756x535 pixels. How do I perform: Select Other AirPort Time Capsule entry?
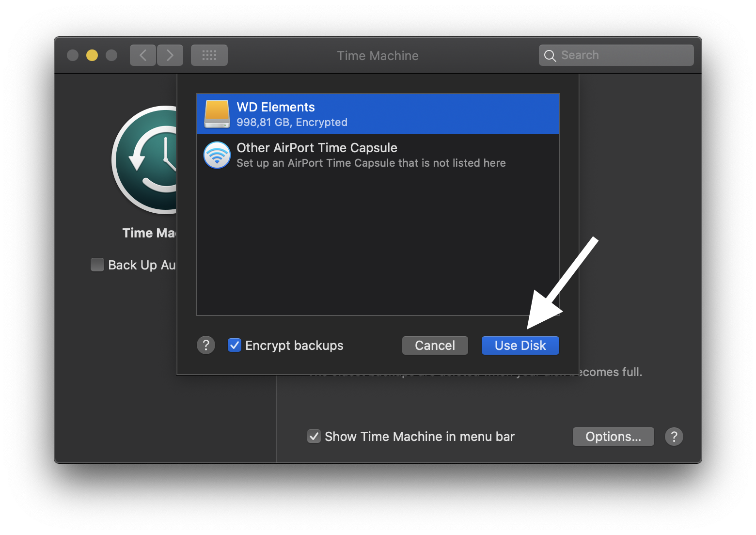tap(378, 155)
